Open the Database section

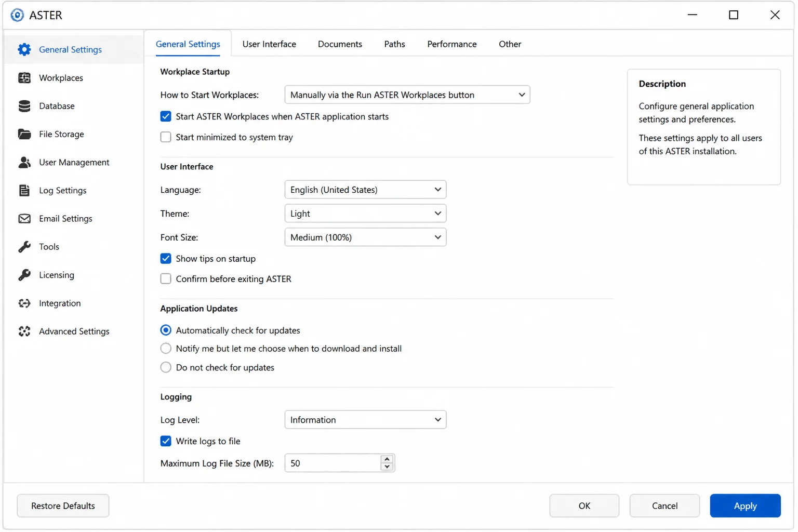[x=74, y=106]
